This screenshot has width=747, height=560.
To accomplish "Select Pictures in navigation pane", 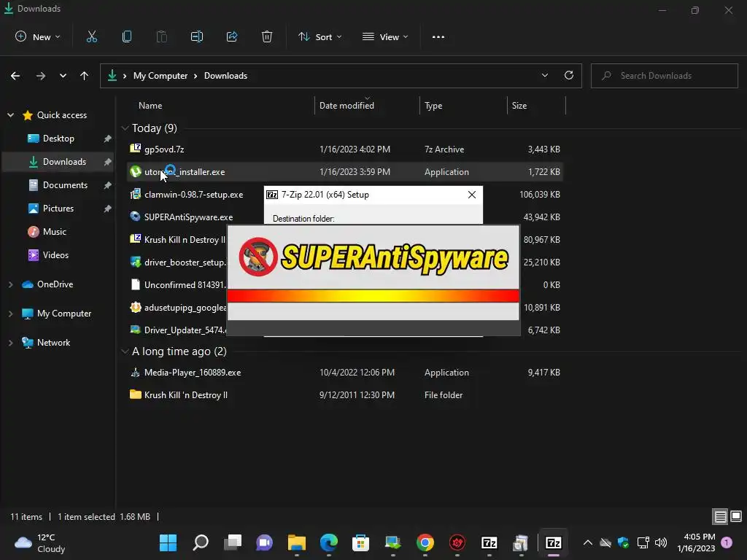I will pos(58,209).
